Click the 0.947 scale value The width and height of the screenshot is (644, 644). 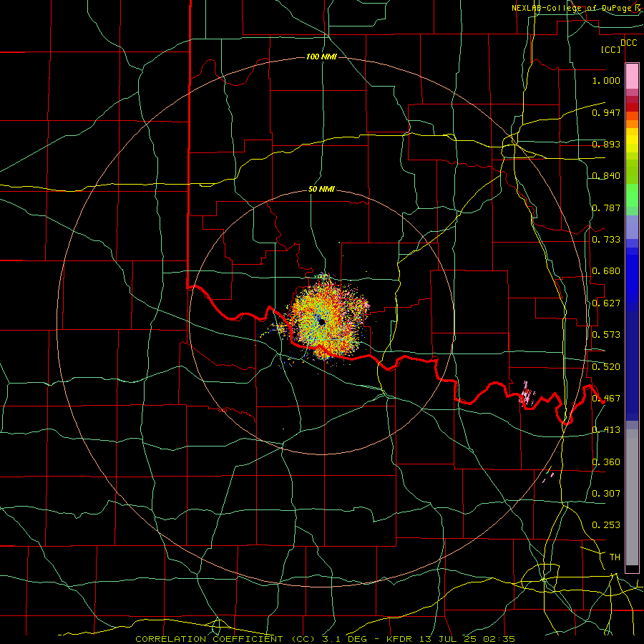tap(606, 112)
